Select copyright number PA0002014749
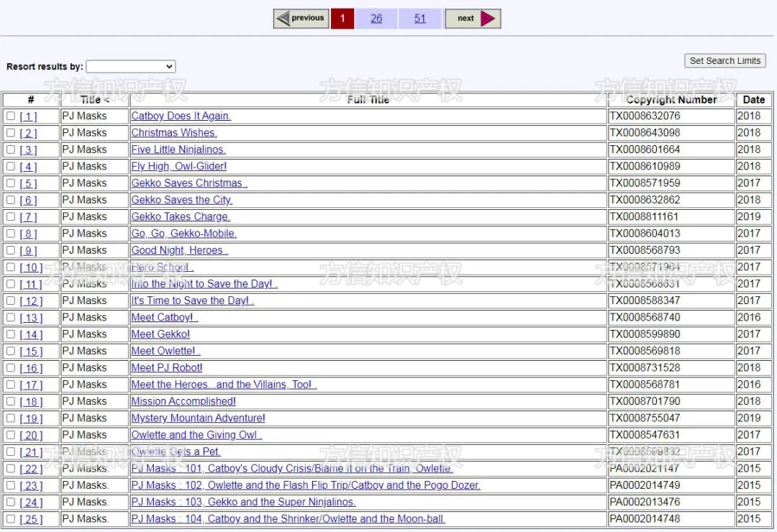This screenshot has height=532, width=777. (645, 485)
